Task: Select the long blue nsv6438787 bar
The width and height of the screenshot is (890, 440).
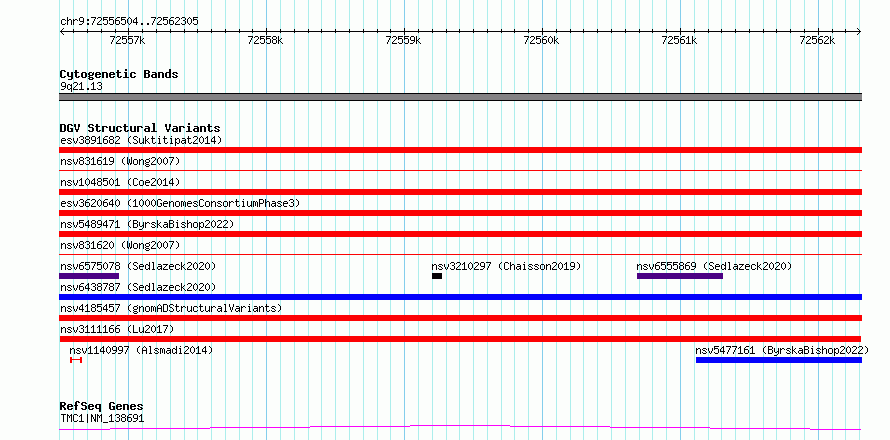Action: 460,297
